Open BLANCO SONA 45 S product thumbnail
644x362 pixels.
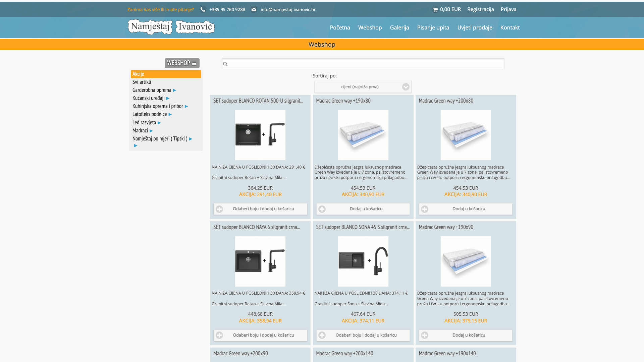[363, 261]
